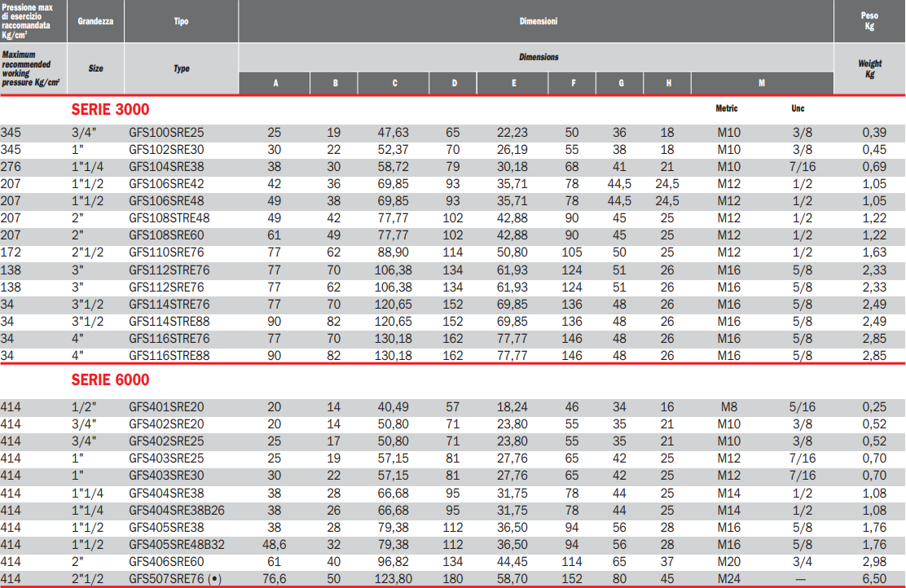Select the column M header cell
Viewport: 906px width, 588px height.
762,84
